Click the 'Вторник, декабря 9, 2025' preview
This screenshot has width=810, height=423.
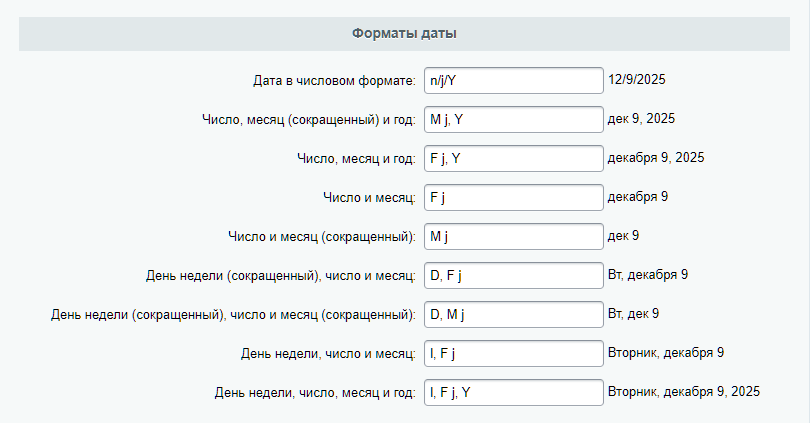(683, 391)
